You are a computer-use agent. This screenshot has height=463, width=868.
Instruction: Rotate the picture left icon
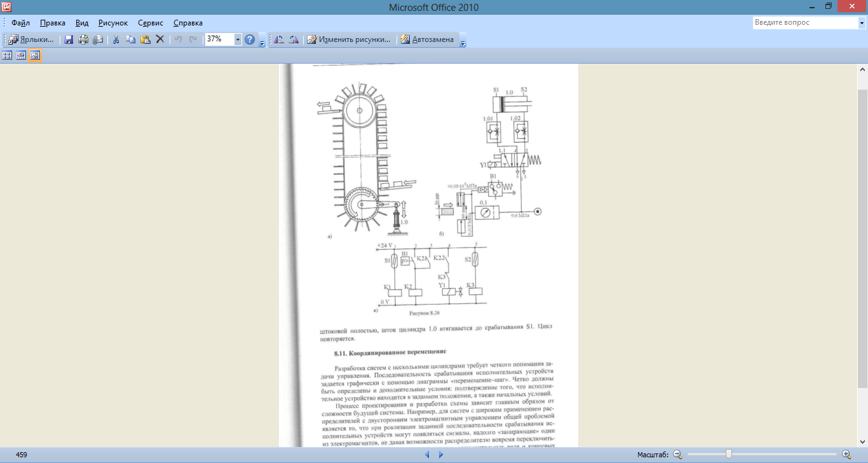(279, 39)
